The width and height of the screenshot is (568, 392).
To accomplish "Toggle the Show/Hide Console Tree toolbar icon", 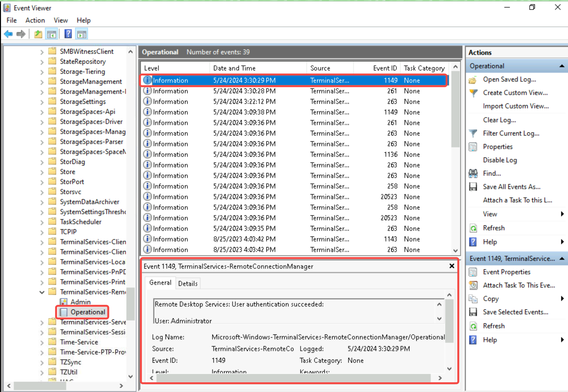I will [x=52, y=34].
